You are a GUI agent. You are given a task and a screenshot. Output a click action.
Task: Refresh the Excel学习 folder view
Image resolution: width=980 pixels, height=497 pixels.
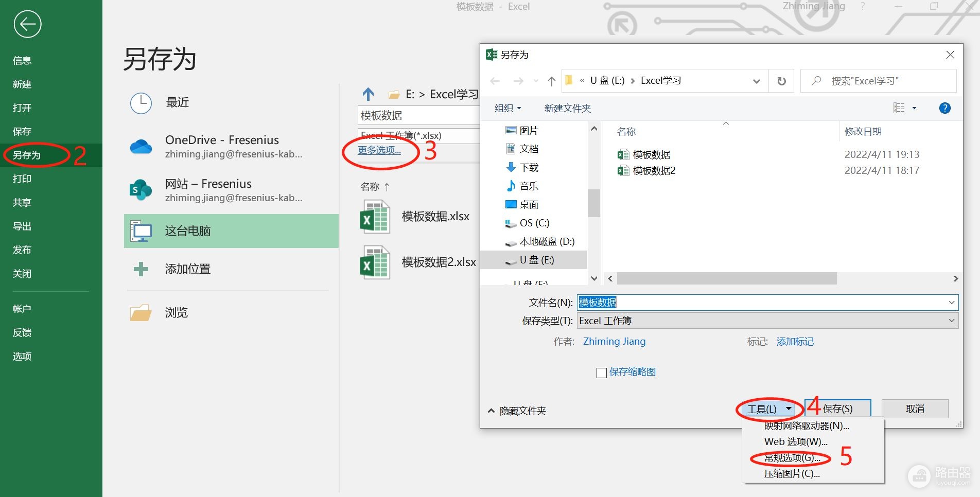(x=781, y=81)
